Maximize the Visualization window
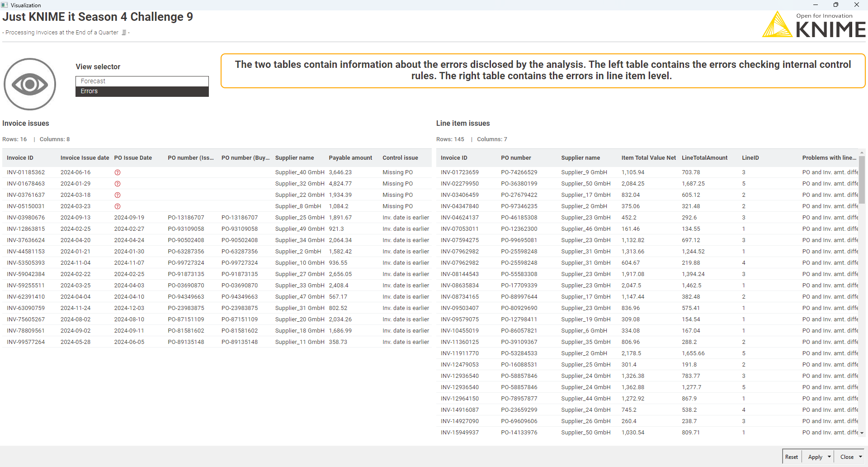Screen dimensions: 868x467 coord(836,5)
